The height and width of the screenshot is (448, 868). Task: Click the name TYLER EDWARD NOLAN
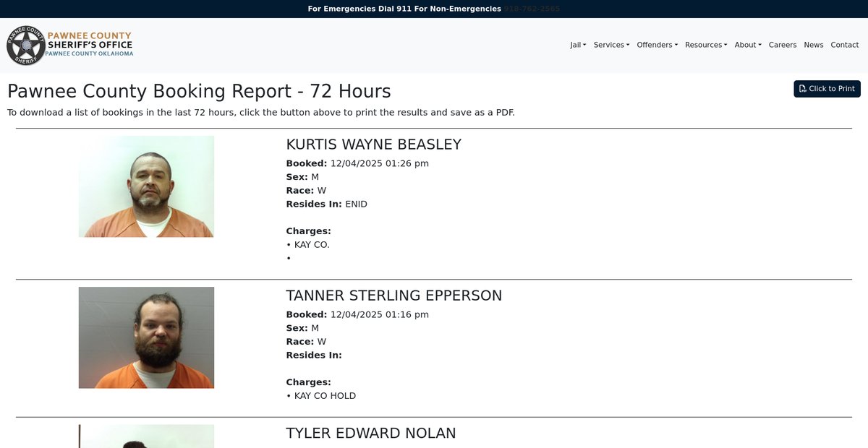click(371, 434)
